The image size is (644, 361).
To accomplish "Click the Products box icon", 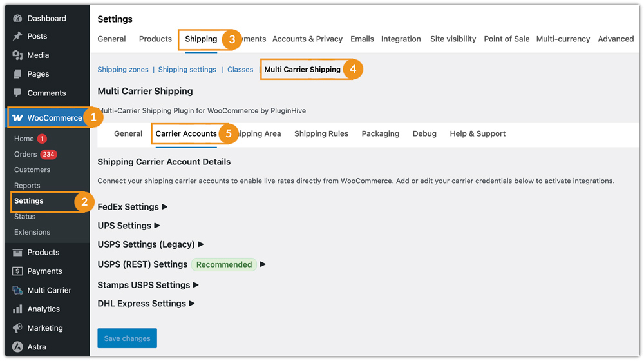I will 17,253.
